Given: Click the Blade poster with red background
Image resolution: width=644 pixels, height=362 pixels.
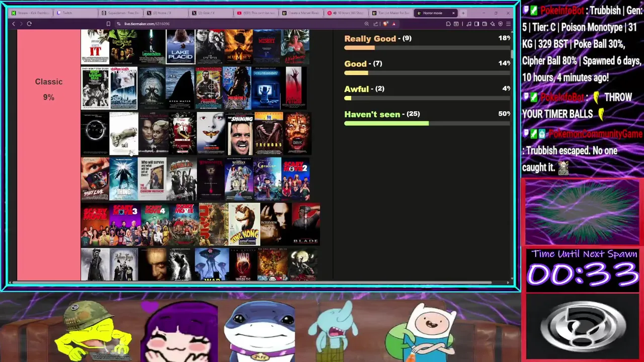Looking at the screenshot, I should [305, 224].
